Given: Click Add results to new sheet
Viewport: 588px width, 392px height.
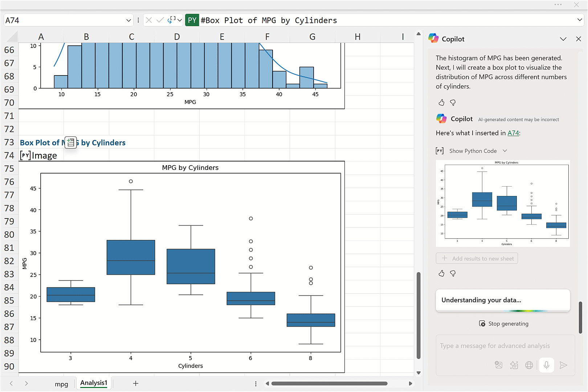Looking at the screenshot, I should pyautogui.click(x=477, y=258).
